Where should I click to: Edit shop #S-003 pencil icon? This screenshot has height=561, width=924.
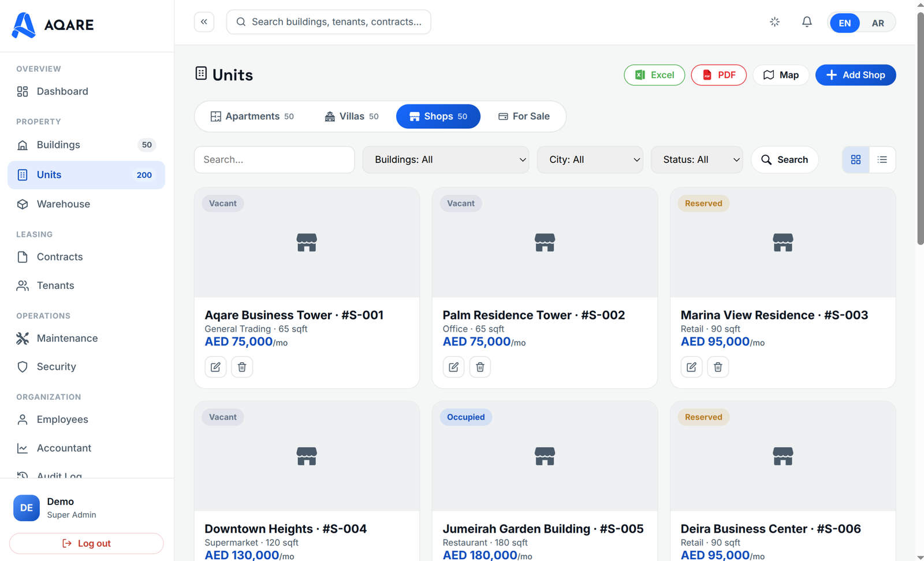click(691, 367)
